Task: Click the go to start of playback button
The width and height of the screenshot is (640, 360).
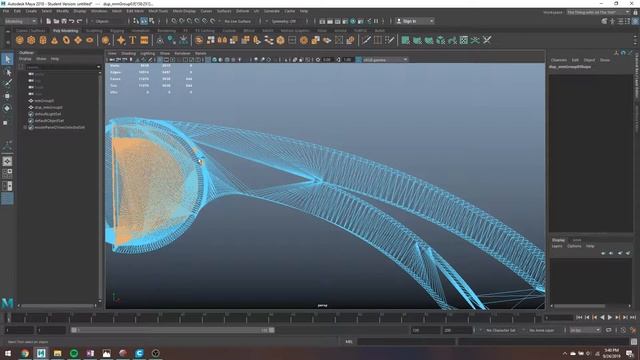Action: click(x=579, y=317)
